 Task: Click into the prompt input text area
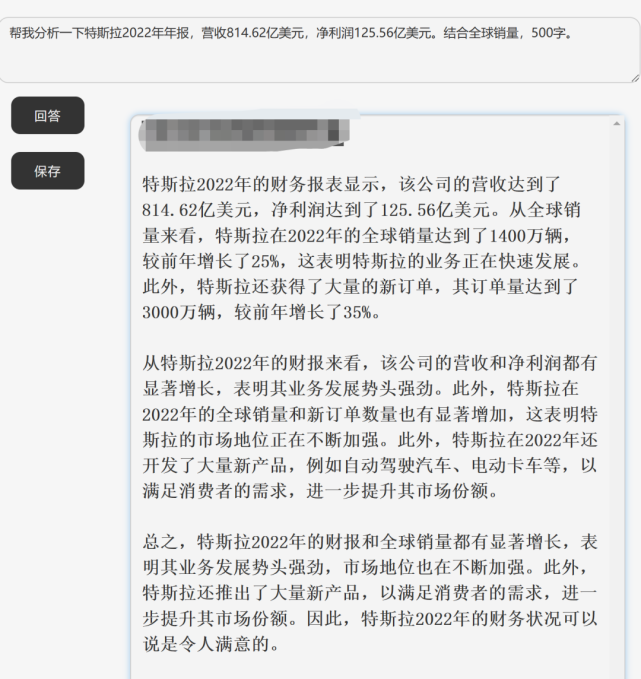pos(320,50)
